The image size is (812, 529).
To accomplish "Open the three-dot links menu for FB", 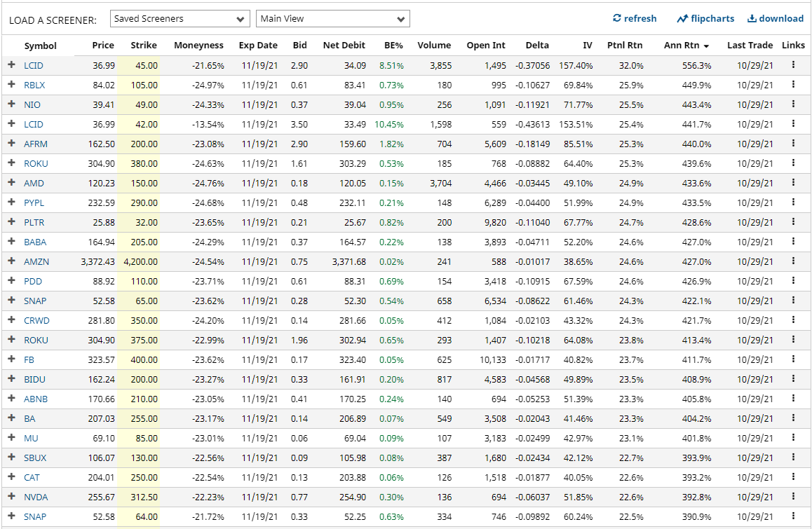I will tap(793, 359).
